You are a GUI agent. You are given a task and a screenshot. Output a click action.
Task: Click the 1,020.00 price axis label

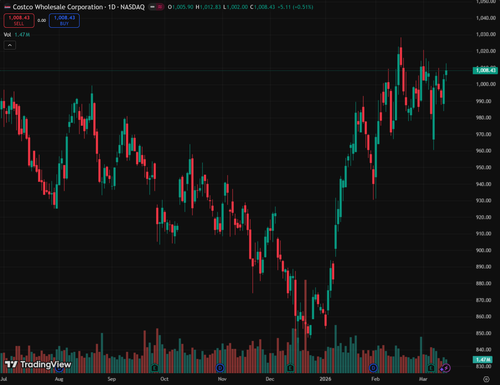[486, 51]
